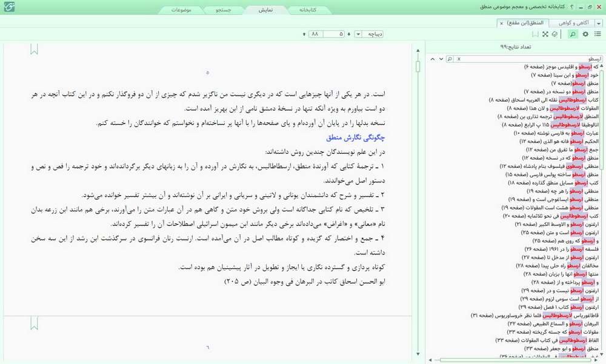Click the application logo in top-left corner
606x364 pixels.
[9, 7]
